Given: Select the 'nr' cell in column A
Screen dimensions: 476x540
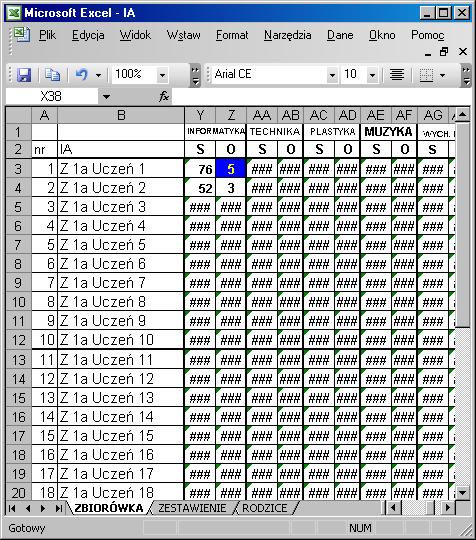Looking at the screenshot, I should point(44,149).
